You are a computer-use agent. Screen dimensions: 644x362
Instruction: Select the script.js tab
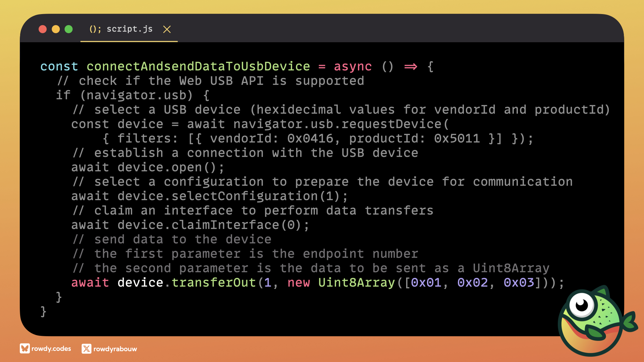129,29
